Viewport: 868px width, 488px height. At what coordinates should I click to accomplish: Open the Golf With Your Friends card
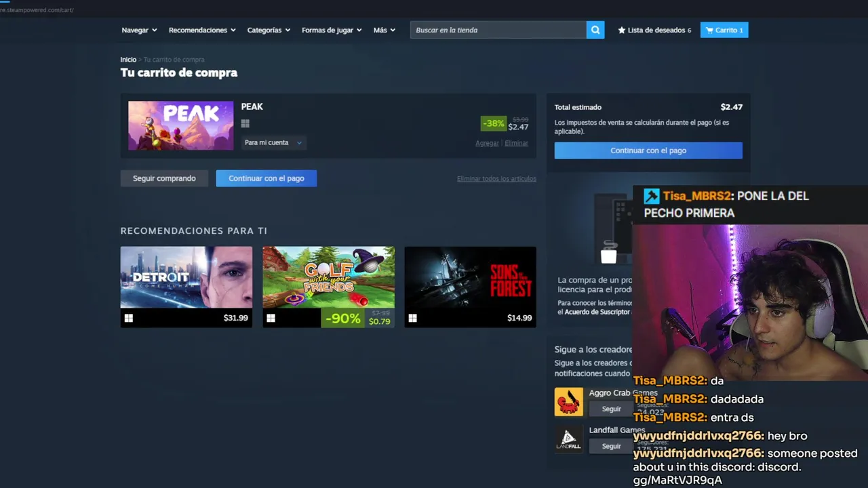tap(328, 287)
